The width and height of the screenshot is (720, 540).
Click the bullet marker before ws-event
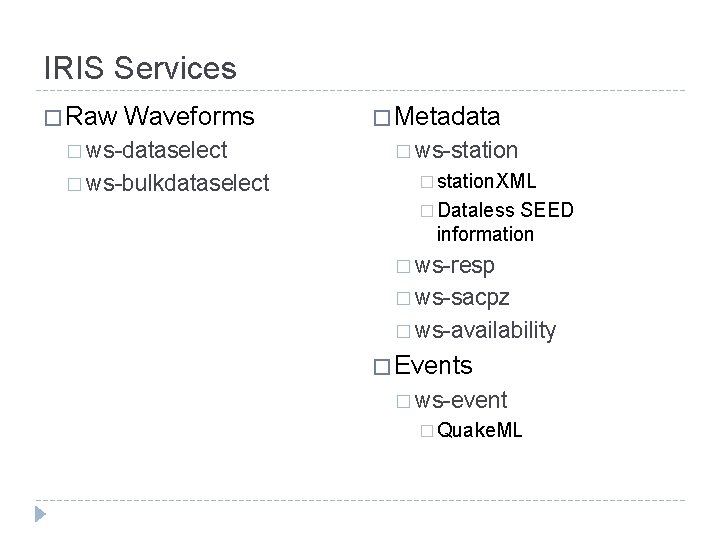click(x=402, y=402)
